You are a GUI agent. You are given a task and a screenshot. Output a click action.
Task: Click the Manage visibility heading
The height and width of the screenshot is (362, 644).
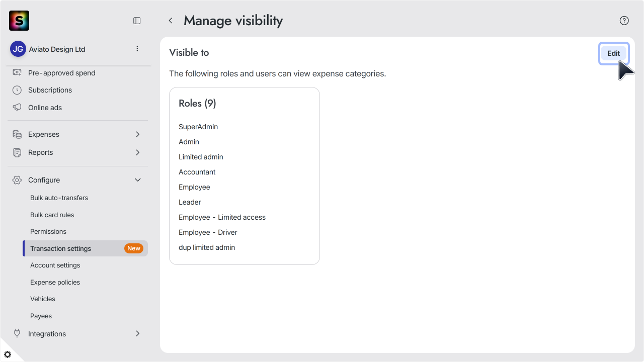pyautogui.click(x=233, y=21)
